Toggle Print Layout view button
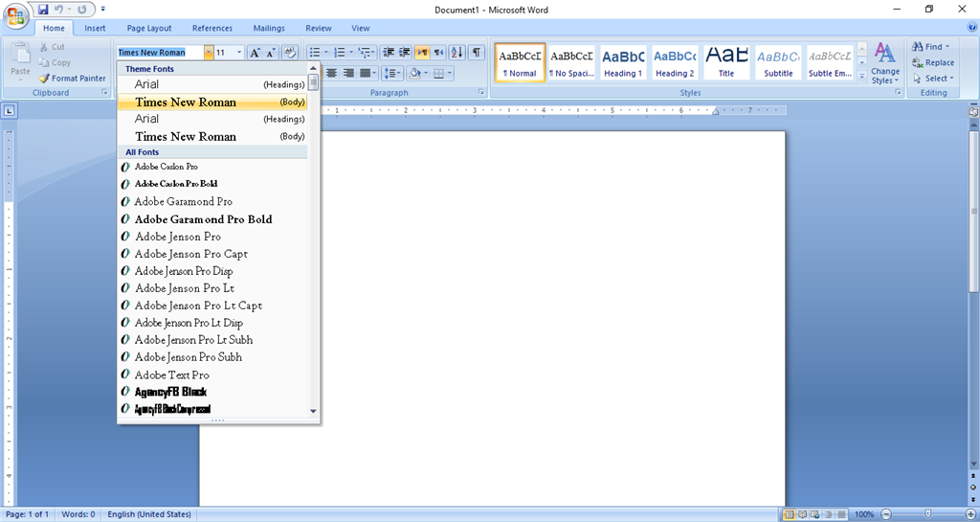 [790, 514]
